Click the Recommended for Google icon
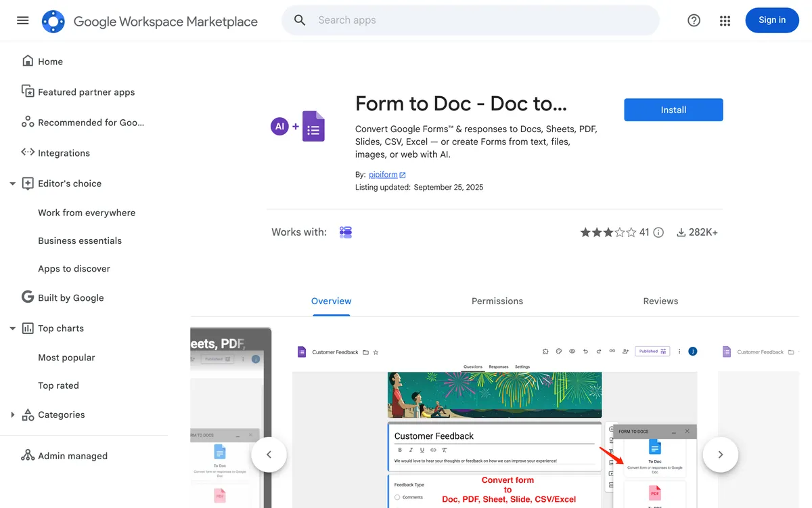The image size is (812, 508). (28, 122)
